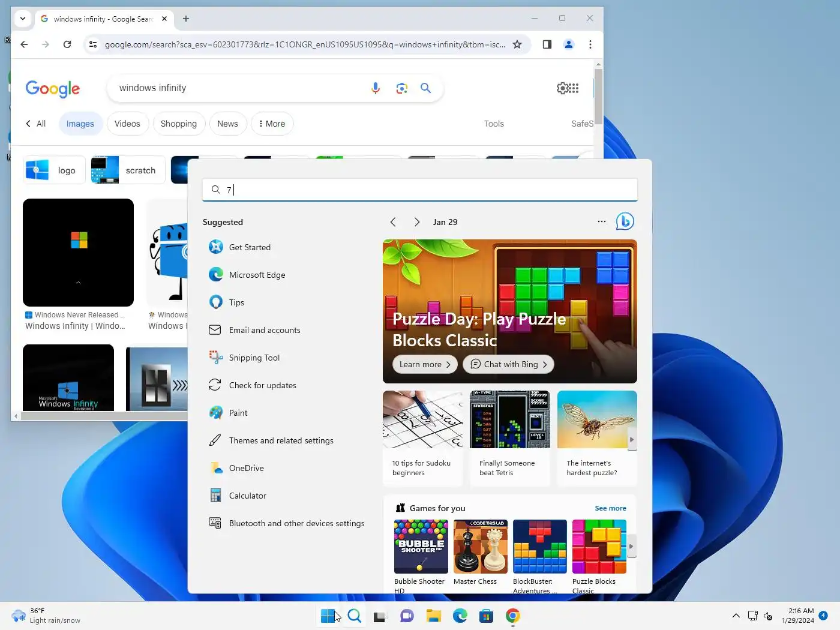
Task: Open Microsoft Store from the taskbar
Action: click(x=486, y=616)
